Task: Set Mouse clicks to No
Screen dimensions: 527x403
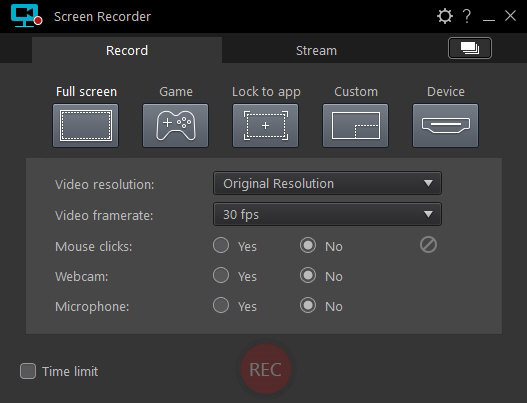Action: [308, 245]
